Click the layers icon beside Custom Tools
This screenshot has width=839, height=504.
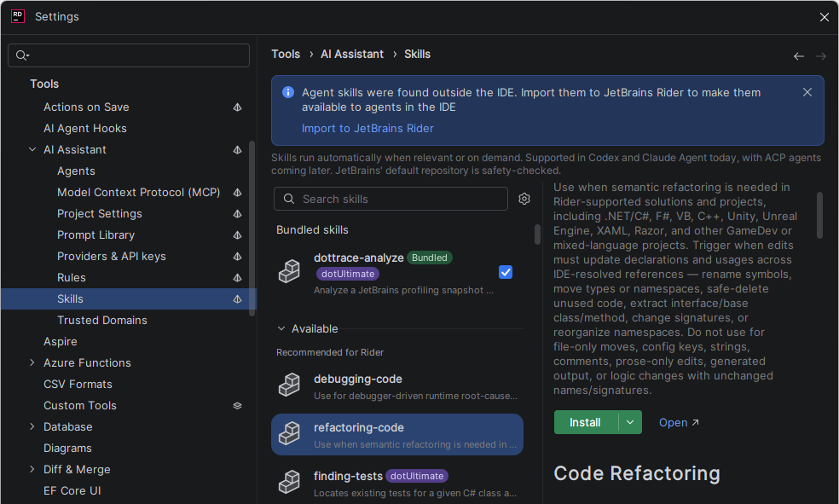[x=238, y=406]
